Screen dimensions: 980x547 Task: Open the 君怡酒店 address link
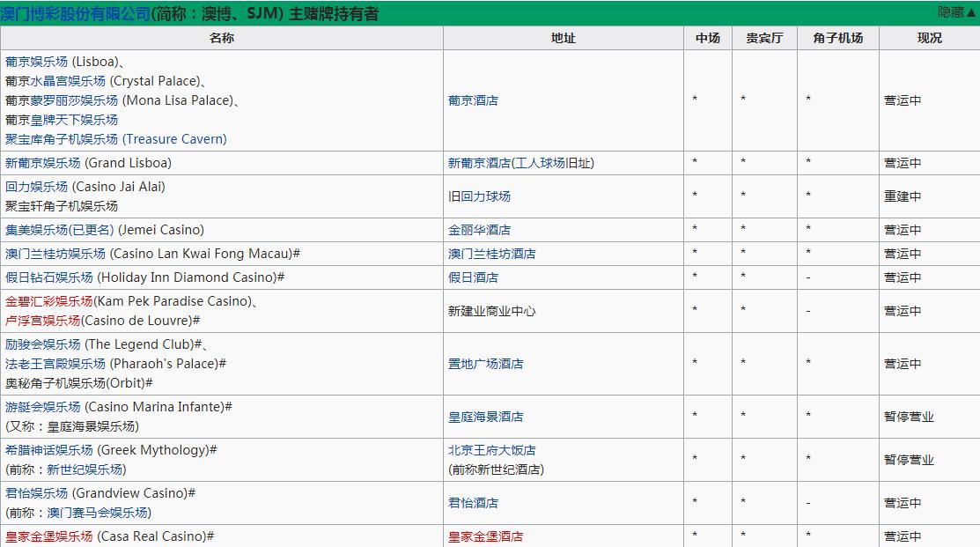pyautogui.click(x=473, y=503)
